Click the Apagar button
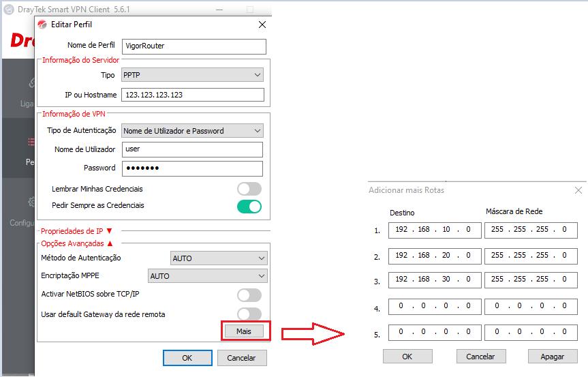 [553, 357]
